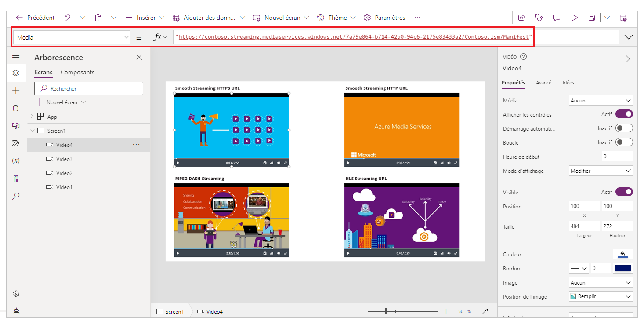This screenshot has height=321, width=644.
Task: Open the Settings gear at the bottom left
Action: click(16, 294)
